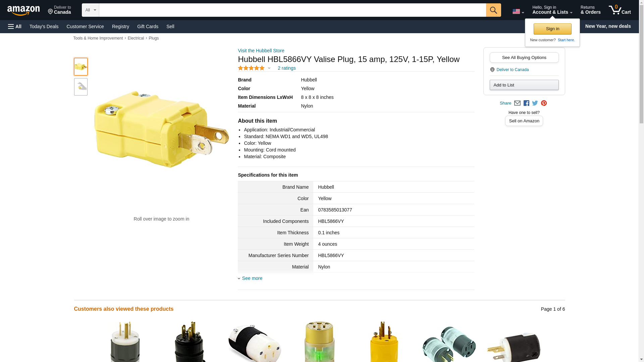Visit the Hubbell Store link
Viewport: 644px width, 362px height.
click(261, 51)
